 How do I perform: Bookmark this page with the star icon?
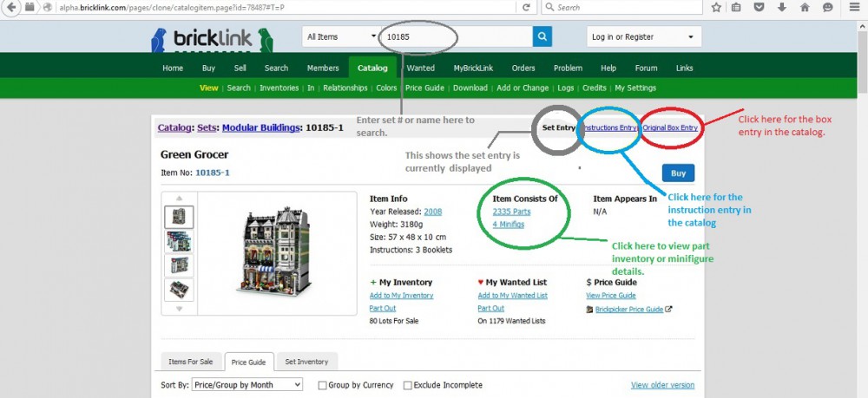point(716,7)
